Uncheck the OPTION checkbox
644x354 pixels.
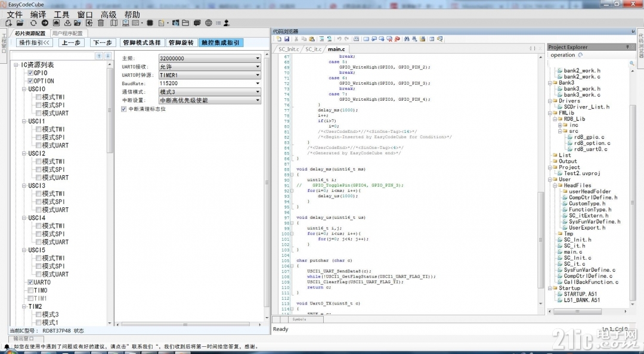click(30, 81)
